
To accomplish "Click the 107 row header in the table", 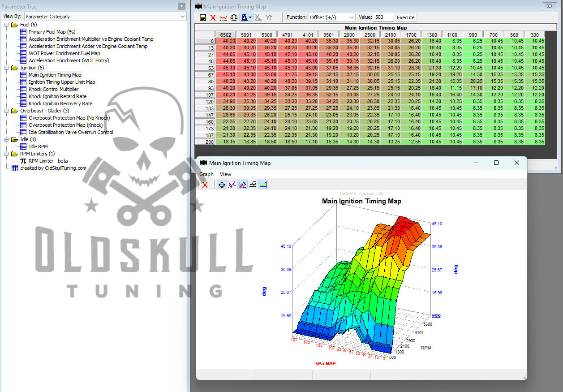I will 205,95.
